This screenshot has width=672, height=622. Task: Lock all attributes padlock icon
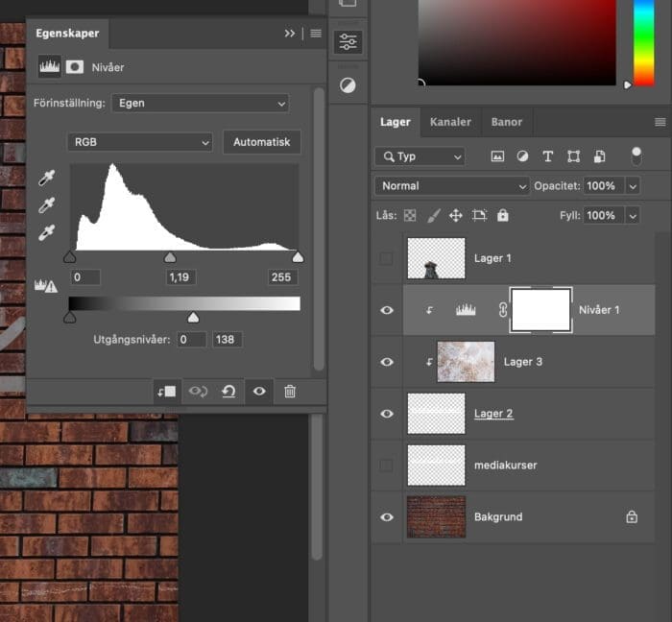(x=503, y=215)
